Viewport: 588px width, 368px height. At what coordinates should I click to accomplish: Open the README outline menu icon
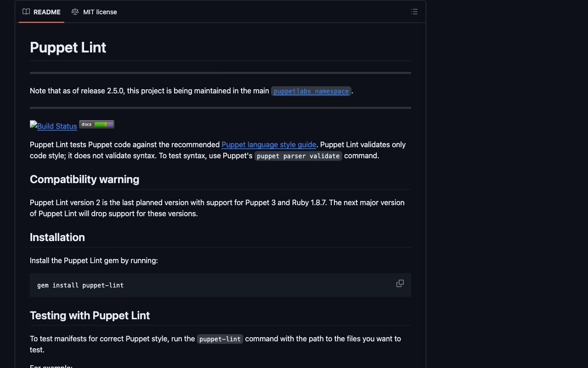414,12
